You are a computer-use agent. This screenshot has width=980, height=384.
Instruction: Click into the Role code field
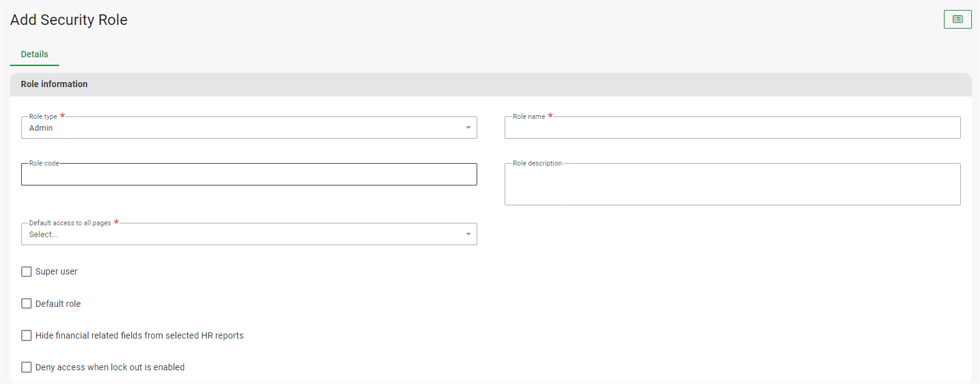tap(249, 174)
